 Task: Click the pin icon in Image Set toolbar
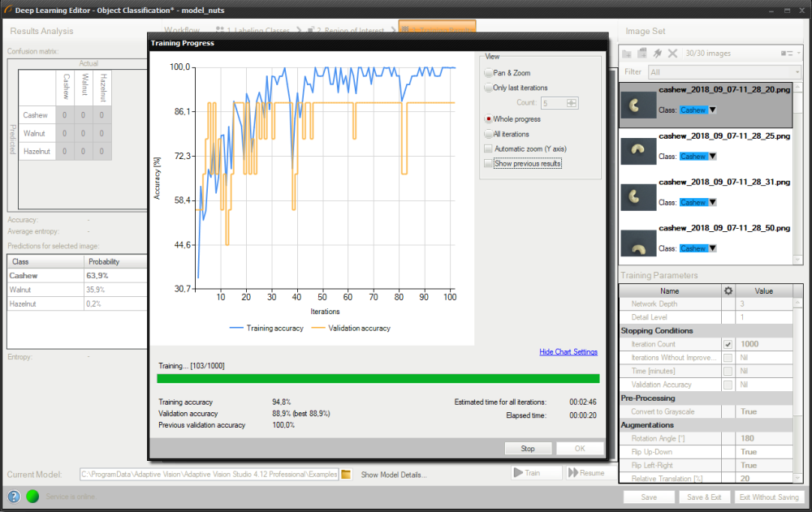pyautogui.click(x=657, y=54)
